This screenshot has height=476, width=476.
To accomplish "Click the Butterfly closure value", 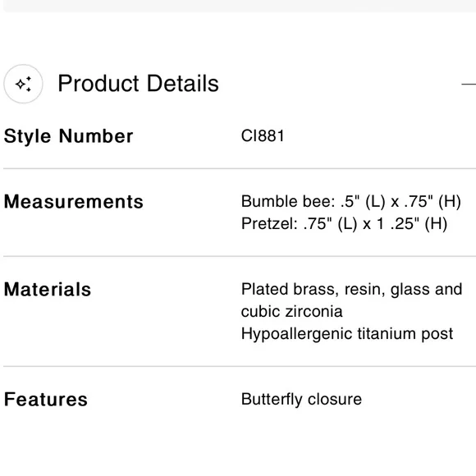I will 301,399.
